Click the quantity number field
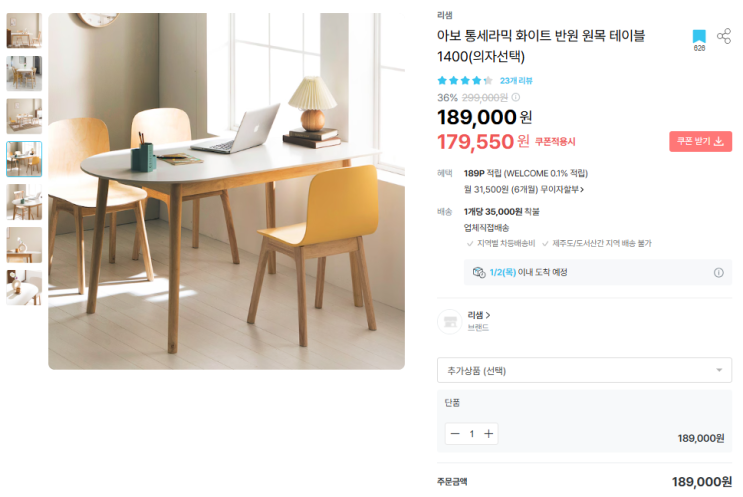743x497 pixels. click(471, 434)
